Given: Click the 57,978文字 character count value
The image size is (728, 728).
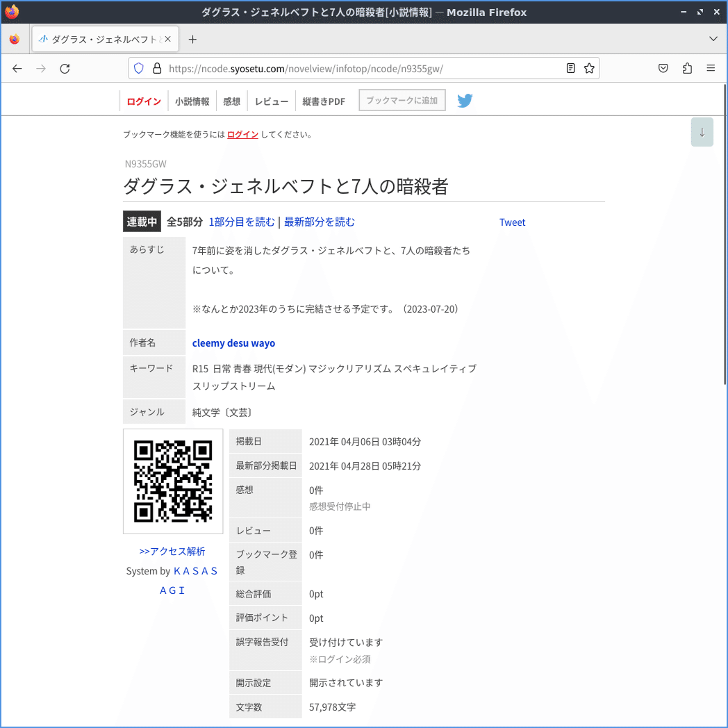Looking at the screenshot, I should point(333,707).
